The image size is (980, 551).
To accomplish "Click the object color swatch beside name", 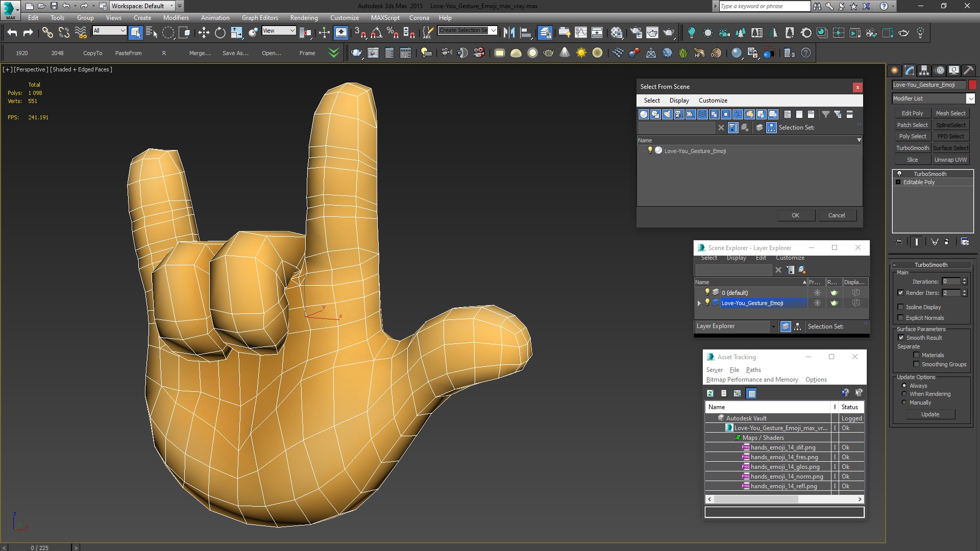I will point(972,85).
